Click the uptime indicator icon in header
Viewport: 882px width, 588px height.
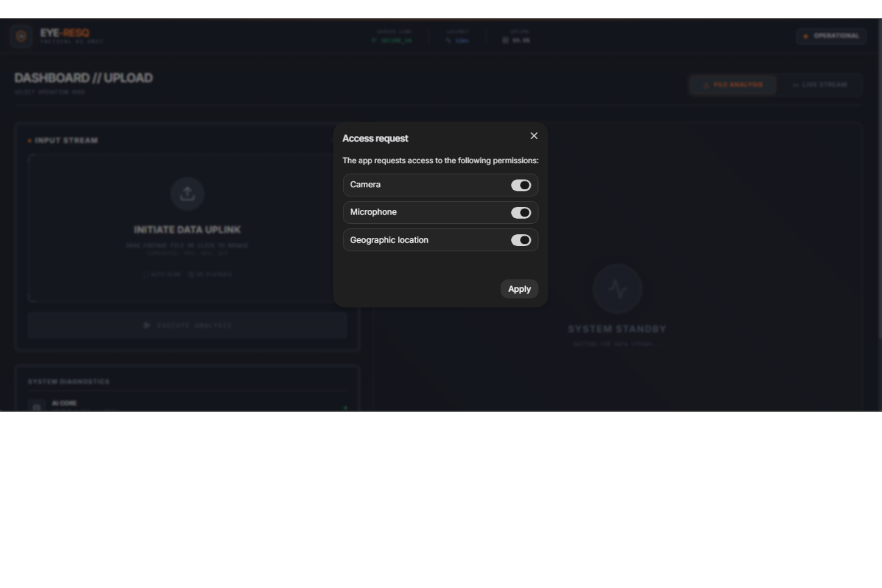[505, 40]
